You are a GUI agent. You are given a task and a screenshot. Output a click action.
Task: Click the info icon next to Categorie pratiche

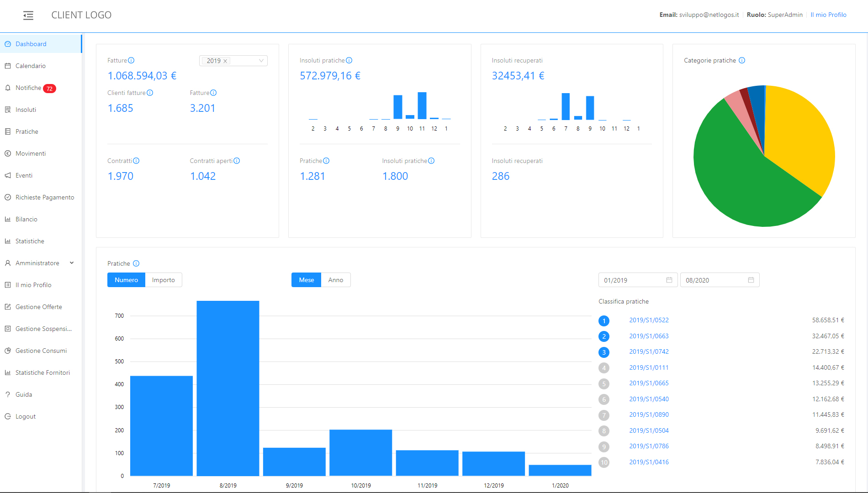click(742, 60)
